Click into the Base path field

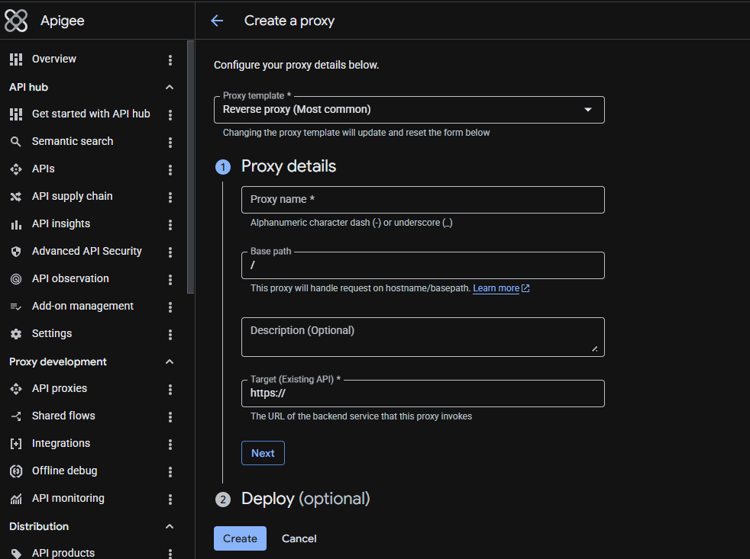423,265
